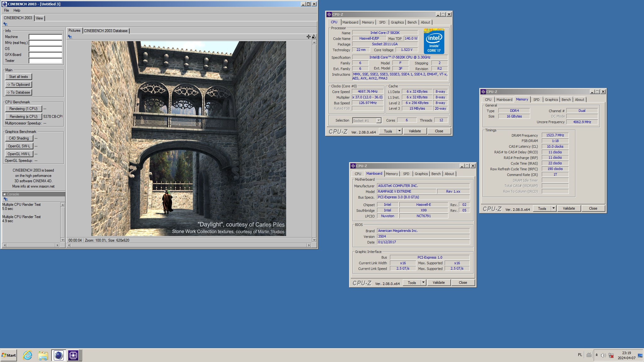
Task: Open the touch keyboard tray icon
Action: tap(589, 355)
